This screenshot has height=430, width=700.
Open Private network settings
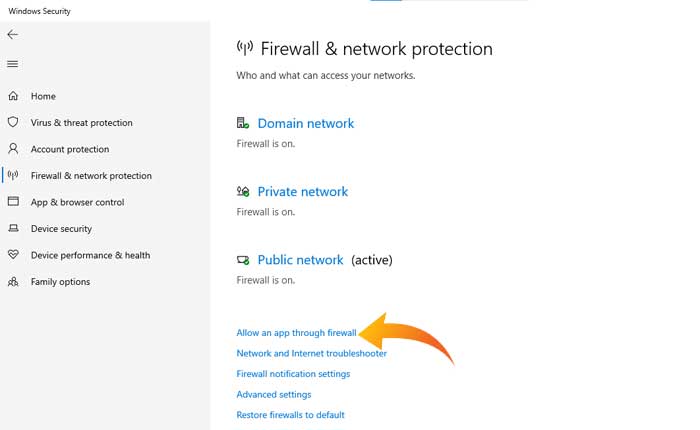302,192
